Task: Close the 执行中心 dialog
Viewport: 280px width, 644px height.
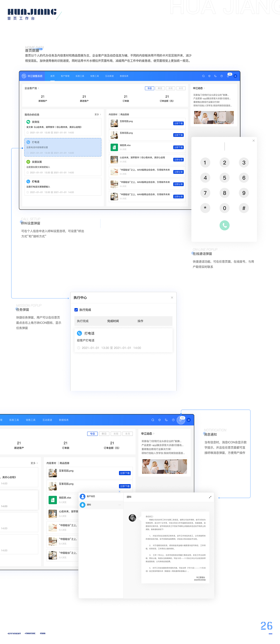Action: pyautogui.click(x=172, y=298)
